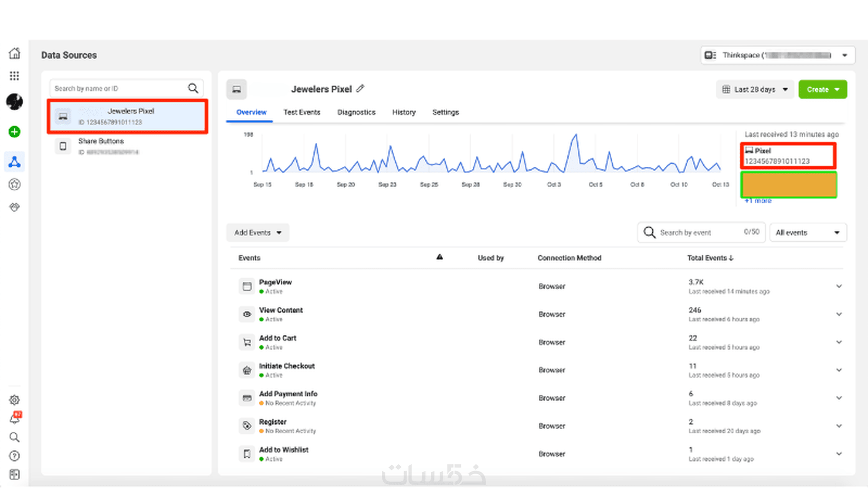Viewport: 868px width, 495px height.
Task: Open the settings gear icon
Action: 14,400
